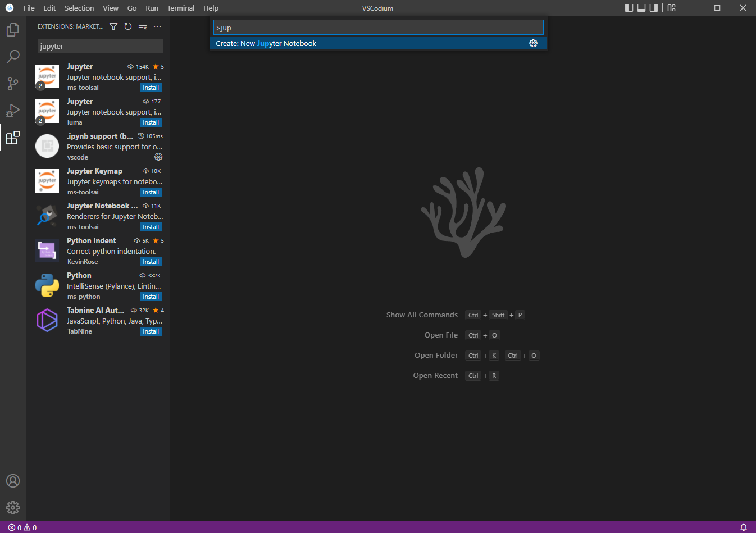Open the Manage gear in activity bar
This screenshot has height=533, width=756.
(x=13, y=508)
